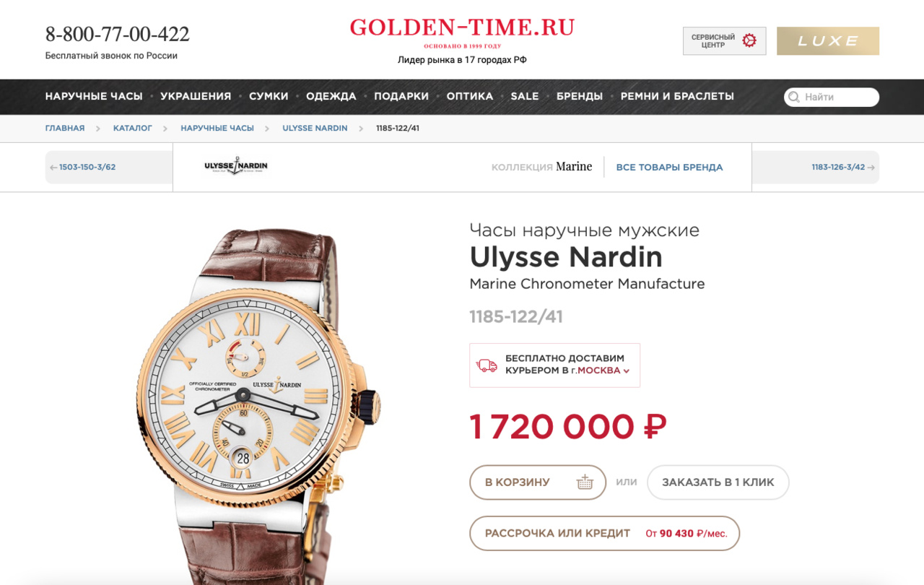Expand the city selector Москва dropdown
This screenshot has width=924, height=585.
point(603,370)
